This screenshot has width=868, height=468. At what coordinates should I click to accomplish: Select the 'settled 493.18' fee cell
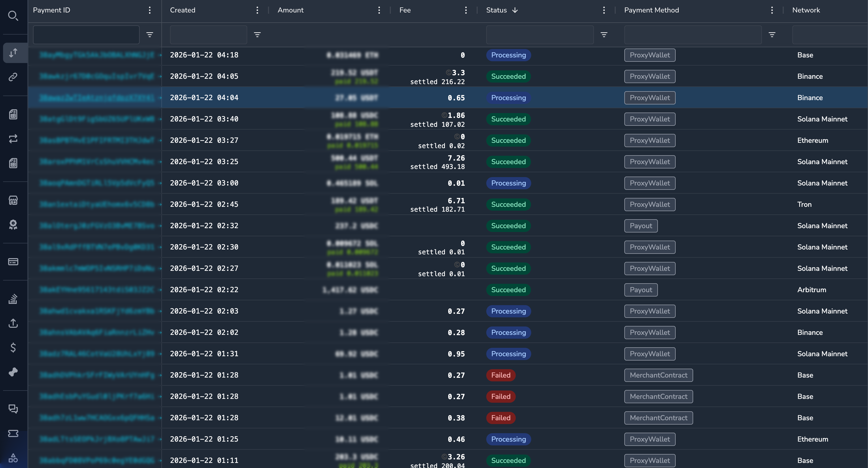tap(437, 166)
